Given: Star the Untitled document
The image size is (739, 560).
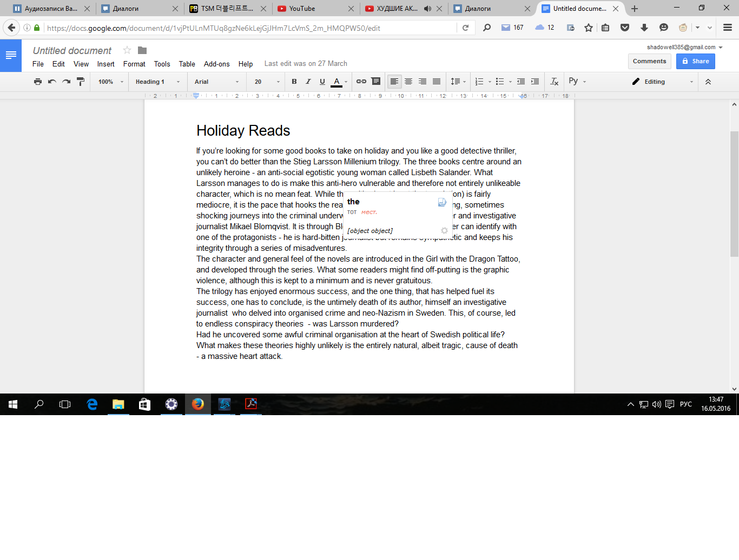Looking at the screenshot, I should click(127, 50).
